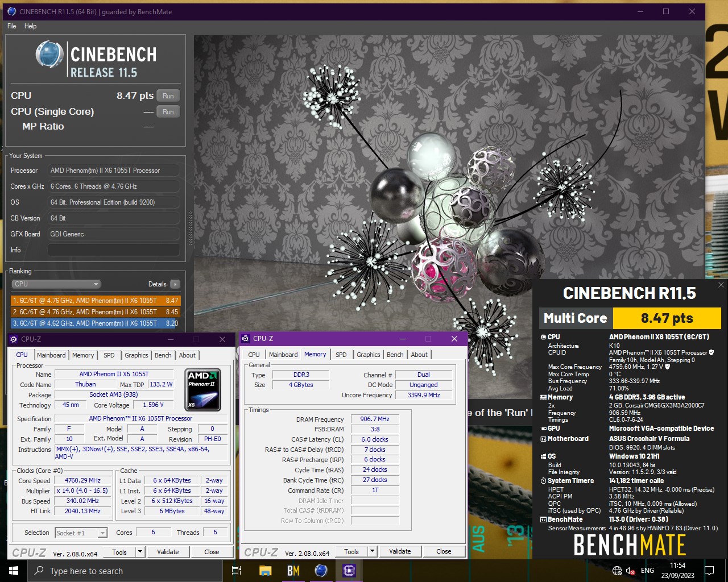Expand Tools dropdown arrow in right CPU-Z
Screen dimensions: 728x582
[373, 551]
